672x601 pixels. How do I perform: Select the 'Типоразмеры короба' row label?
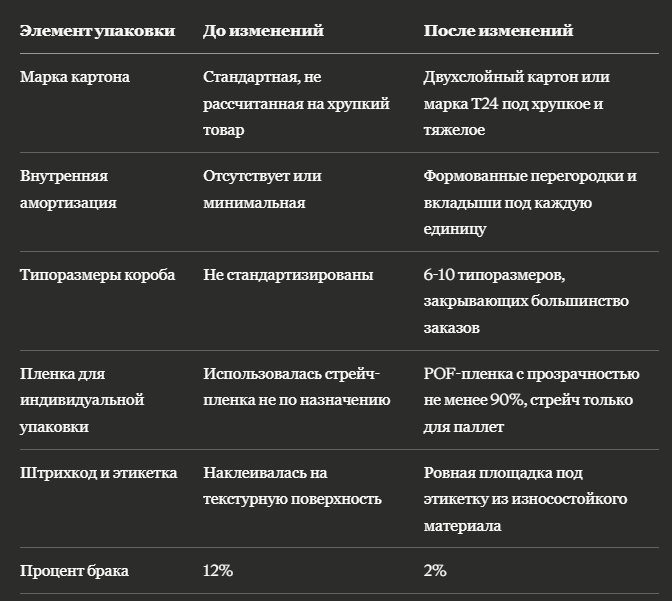click(97, 275)
